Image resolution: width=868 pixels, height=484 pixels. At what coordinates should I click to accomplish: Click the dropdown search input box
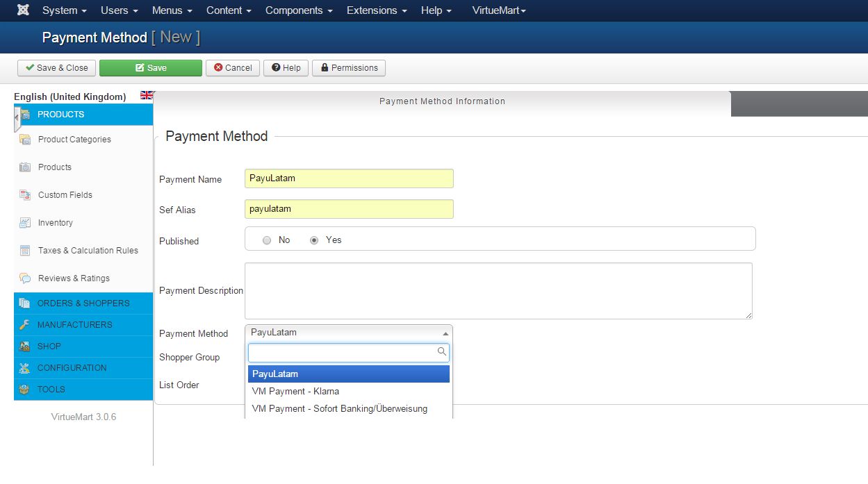click(x=349, y=353)
